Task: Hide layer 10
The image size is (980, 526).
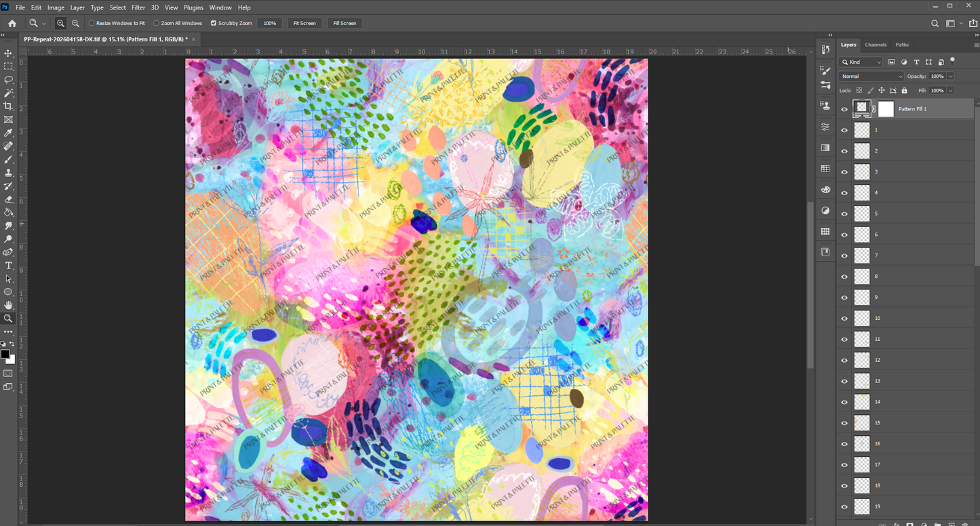Action: [844, 318]
